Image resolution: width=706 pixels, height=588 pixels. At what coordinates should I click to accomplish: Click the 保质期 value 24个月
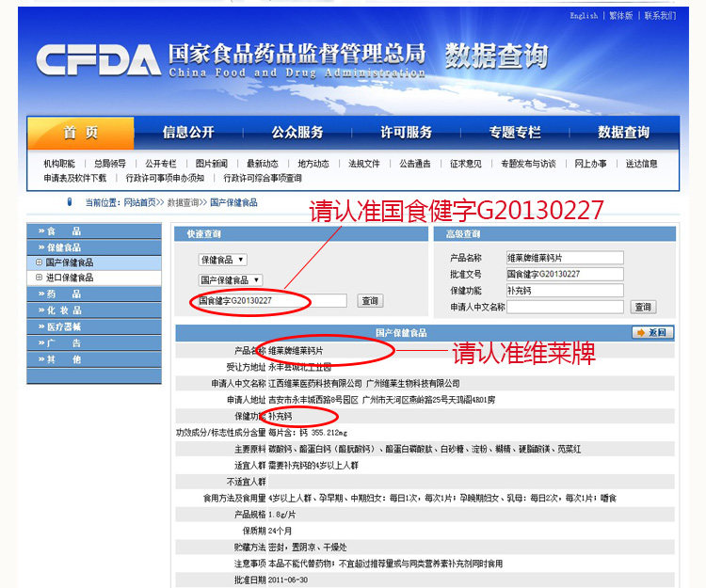coord(280,531)
